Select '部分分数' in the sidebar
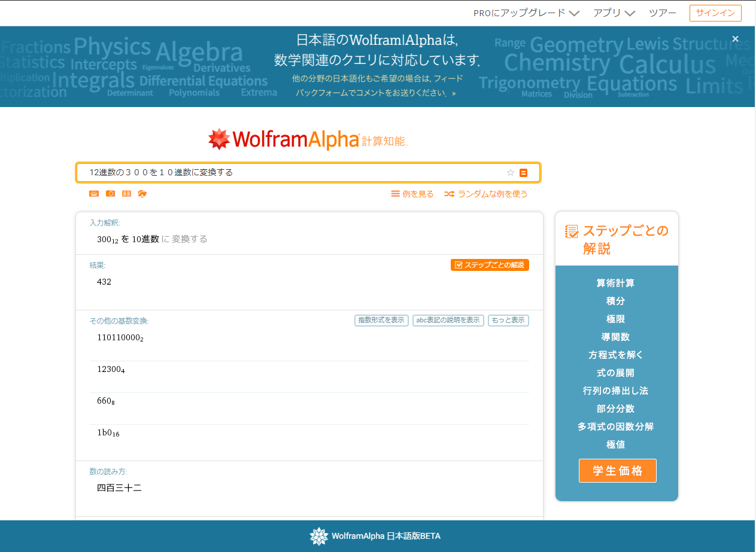756x552 pixels. click(x=616, y=408)
